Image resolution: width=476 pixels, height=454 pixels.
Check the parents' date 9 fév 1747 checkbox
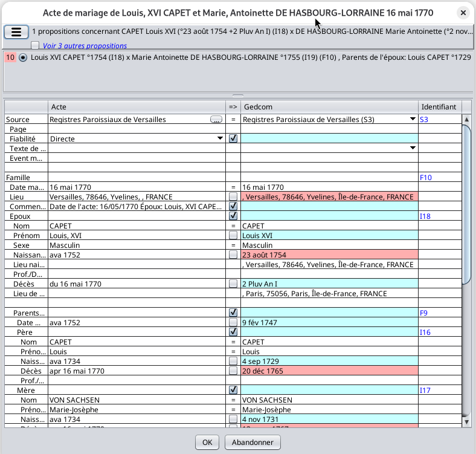coord(233,323)
